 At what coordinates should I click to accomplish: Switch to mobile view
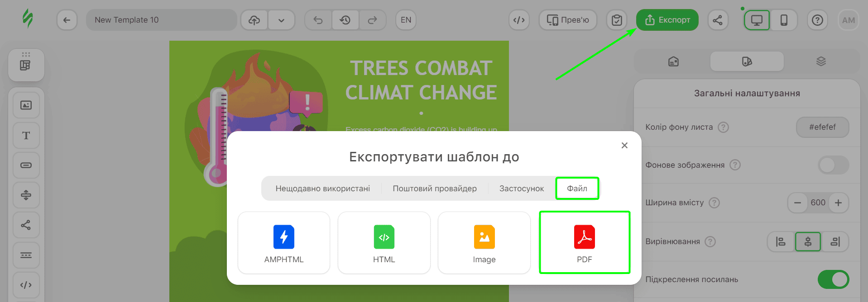pyautogui.click(x=784, y=20)
